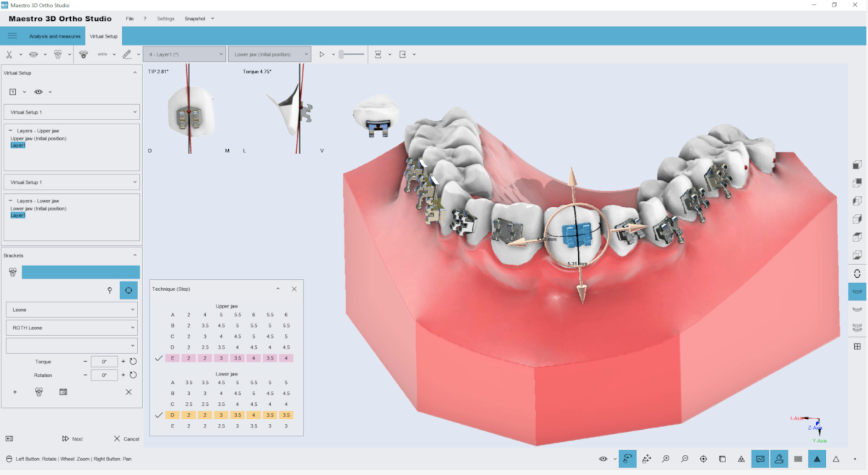Click the pencil draw tool
This screenshot has height=475, width=868.
pos(127,55)
